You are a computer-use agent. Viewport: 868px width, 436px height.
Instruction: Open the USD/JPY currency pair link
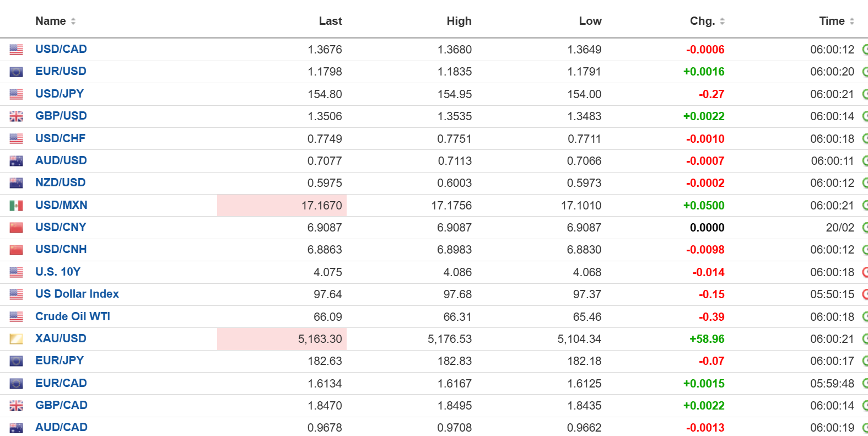tap(60, 94)
